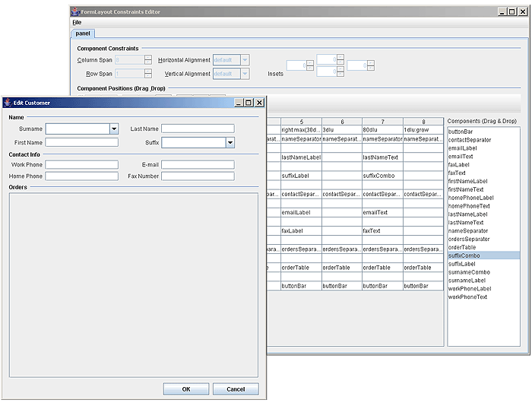
Task: Click the First Name text field
Action: (x=82, y=142)
